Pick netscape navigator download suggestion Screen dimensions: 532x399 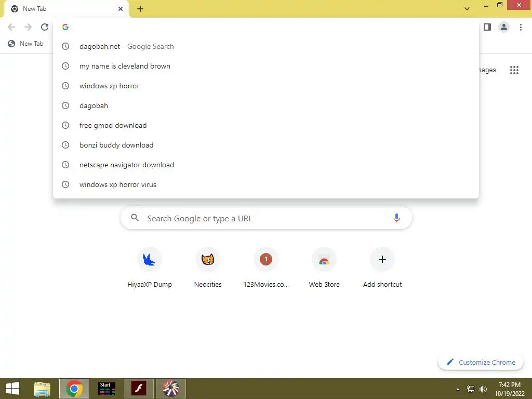pyautogui.click(x=266, y=165)
